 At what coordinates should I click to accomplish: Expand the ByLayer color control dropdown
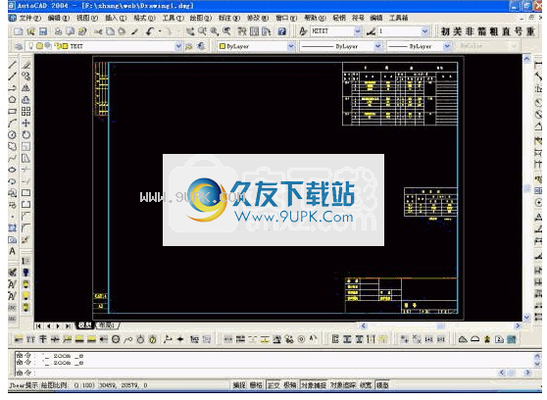coord(291,46)
